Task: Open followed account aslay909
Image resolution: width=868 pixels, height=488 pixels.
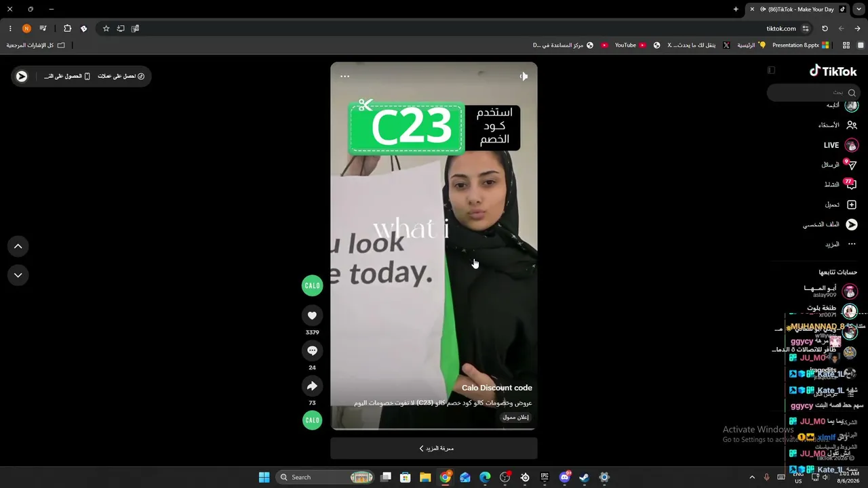Action: pos(831,291)
